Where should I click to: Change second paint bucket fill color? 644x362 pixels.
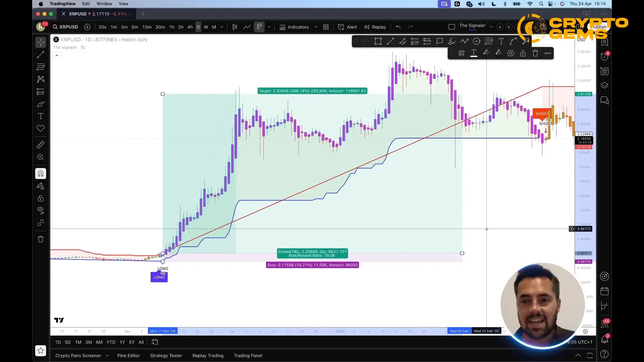tap(498, 53)
